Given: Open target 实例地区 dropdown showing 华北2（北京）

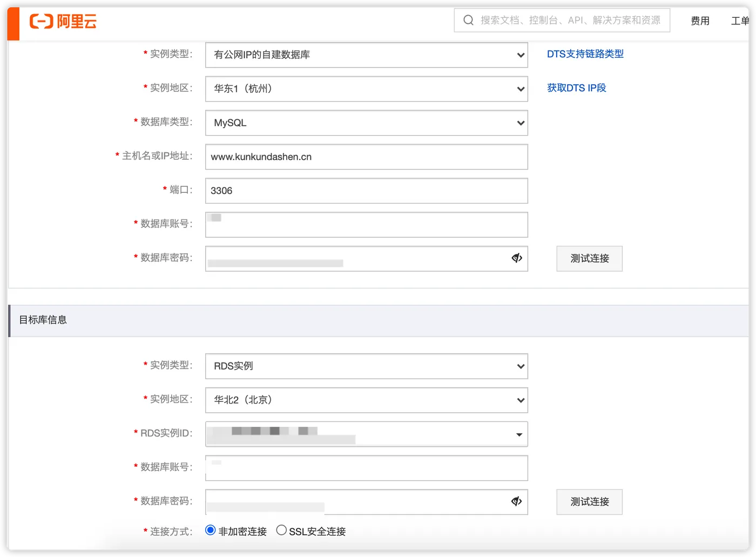Looking at the screenshot, I should coord(367,400).
